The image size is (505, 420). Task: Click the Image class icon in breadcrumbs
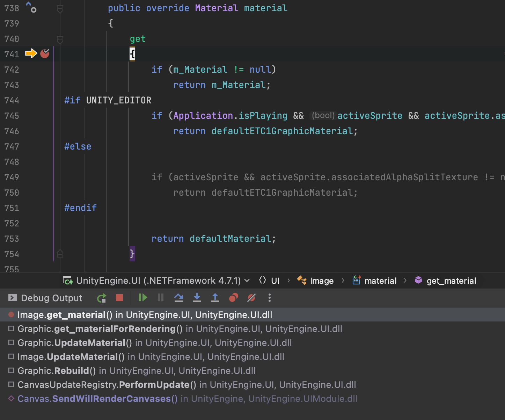(302, 280)
